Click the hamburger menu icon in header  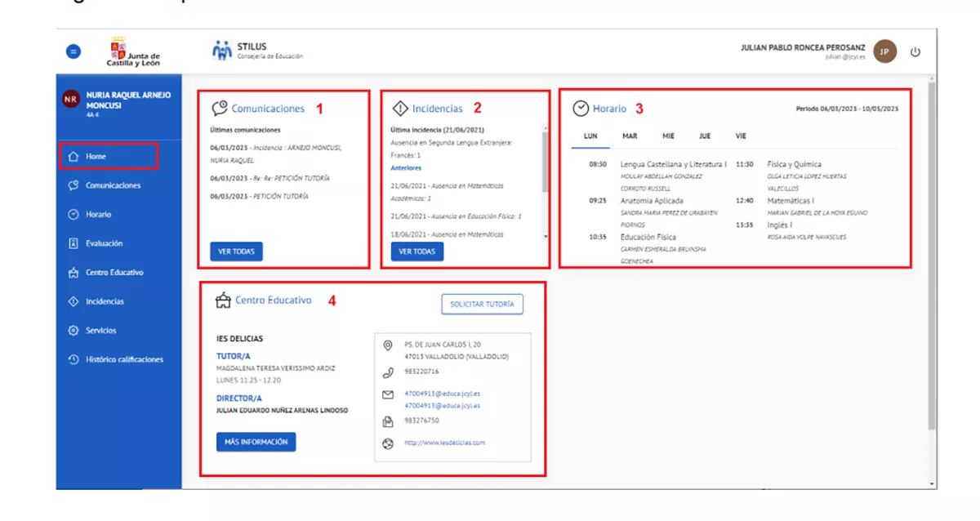click(x=73, y=51)
